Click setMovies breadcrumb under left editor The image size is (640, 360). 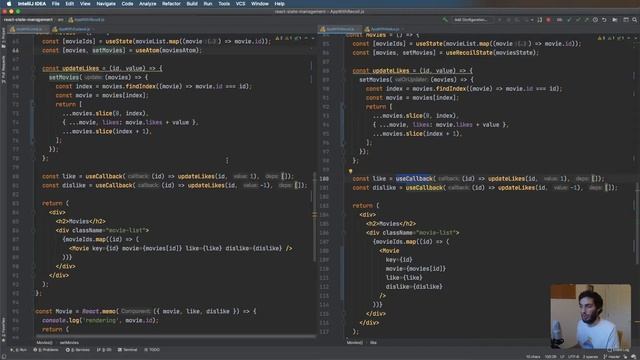(69, 342)
